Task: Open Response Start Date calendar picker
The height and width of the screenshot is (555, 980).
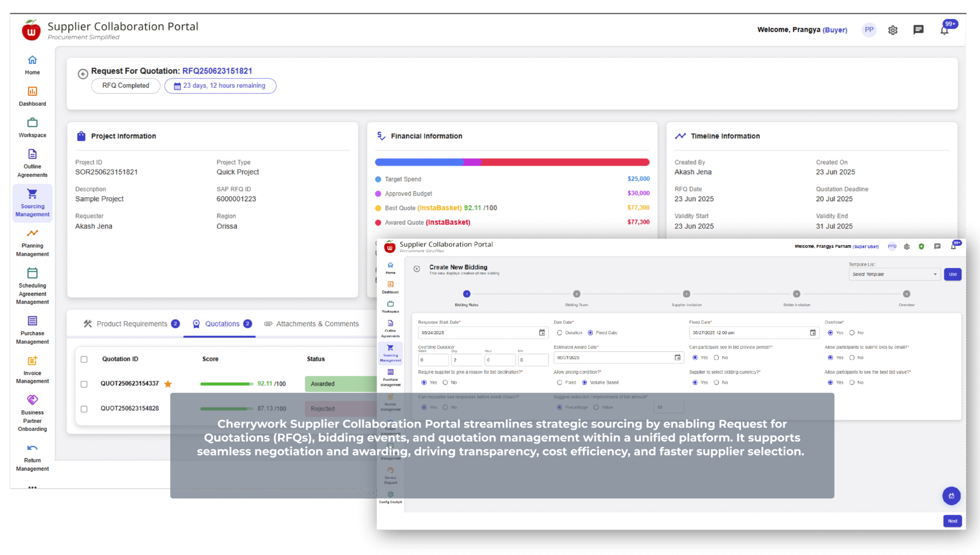Action: tap(542, 333)
